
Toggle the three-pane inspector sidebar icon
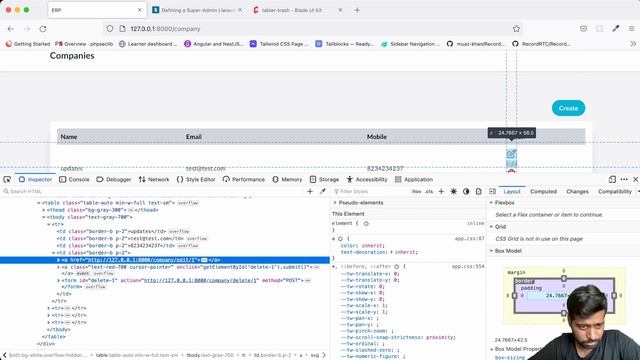493,191
